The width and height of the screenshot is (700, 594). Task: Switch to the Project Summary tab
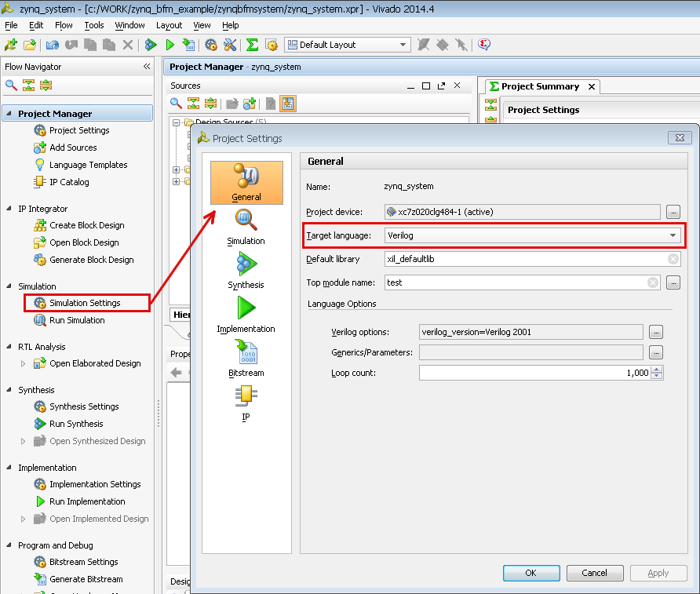pyautogui.click(x=540, y=86)
